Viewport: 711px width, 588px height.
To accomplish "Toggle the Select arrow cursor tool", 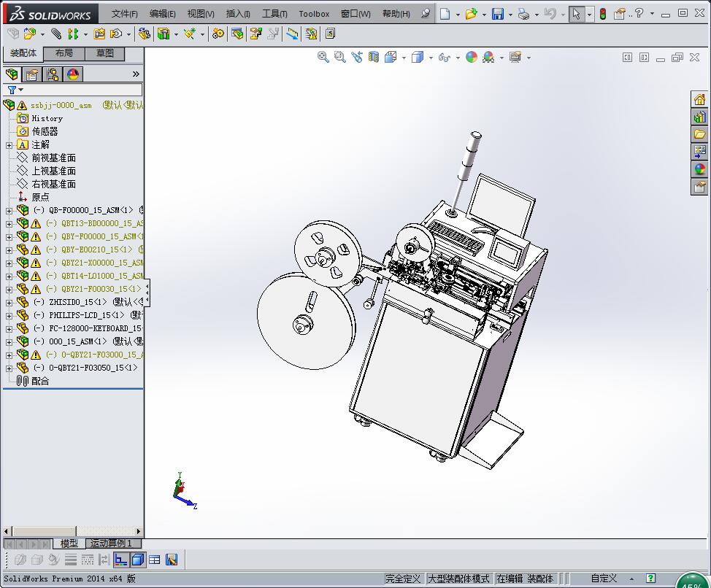I will pos(577,14).
